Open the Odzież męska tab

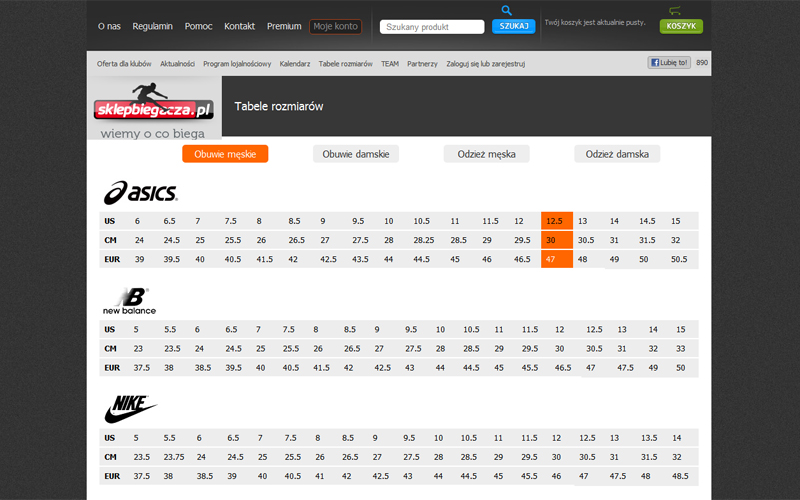pyautogui.click(x=486, y=154)
